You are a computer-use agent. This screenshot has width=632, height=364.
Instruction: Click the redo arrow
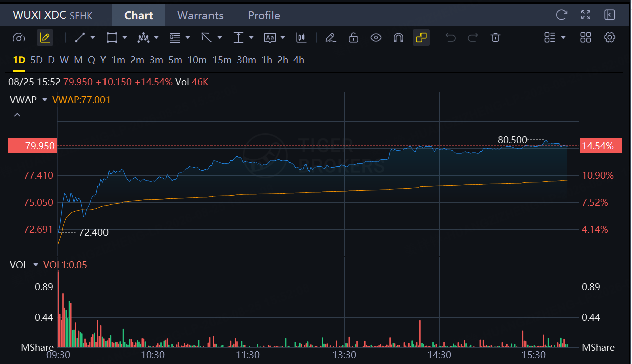pyautogui.click(x=473, y=38)
